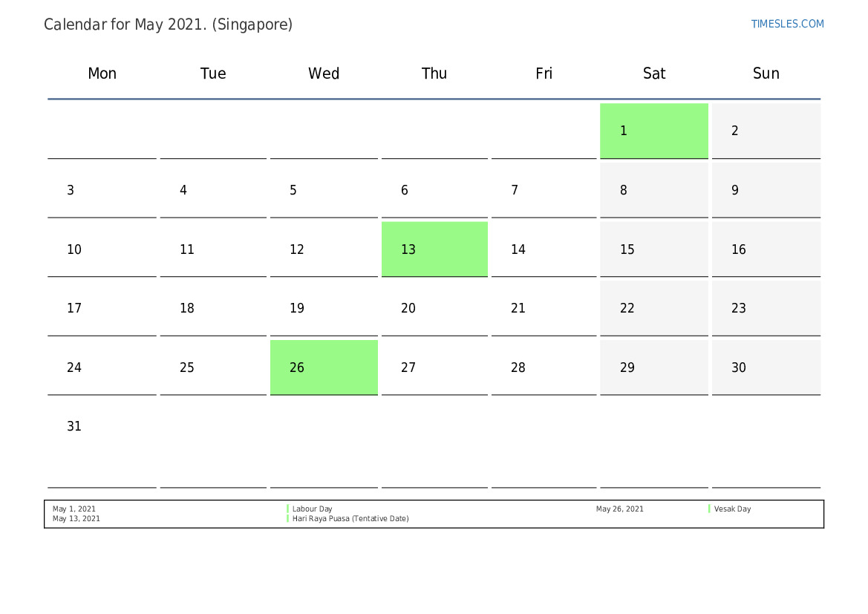868x614 pixels.
Task: Pick Friday May 7
Action: (x=544, y=190)
